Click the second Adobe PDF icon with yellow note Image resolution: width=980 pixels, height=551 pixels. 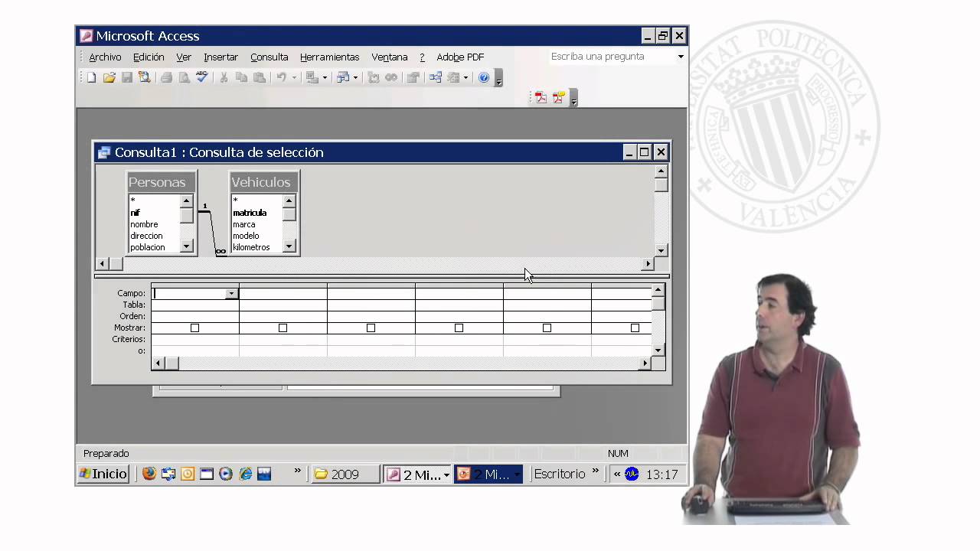point(558,97)
